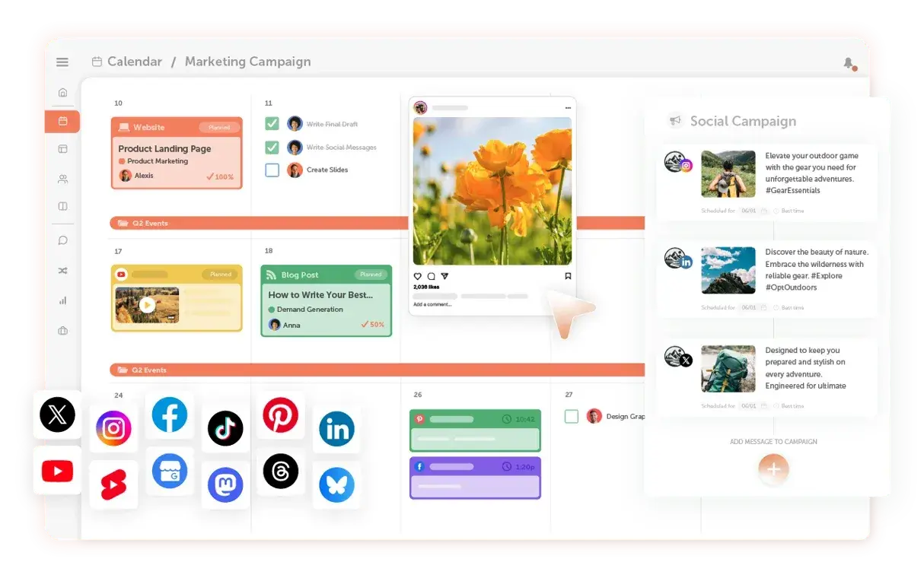924x578 pixels.
Task: Open the Facebook post scheduled at 1:20p
Action: [475, 478]
